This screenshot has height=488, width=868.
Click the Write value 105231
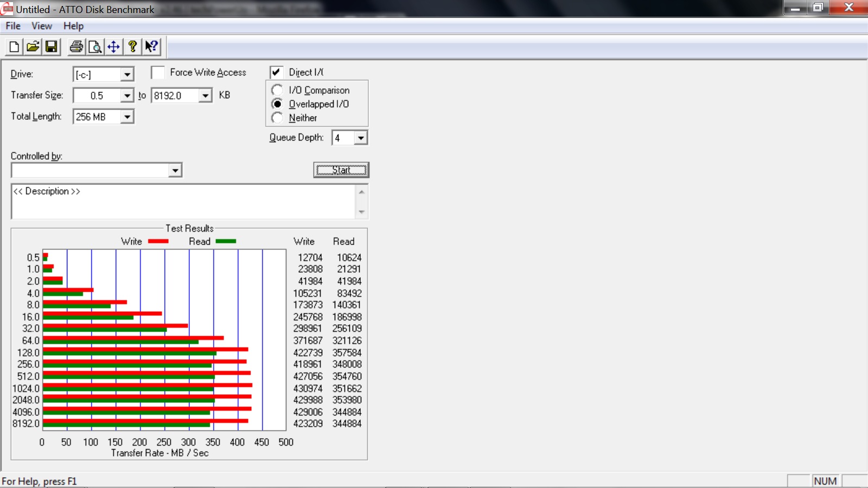coord(308,293)
